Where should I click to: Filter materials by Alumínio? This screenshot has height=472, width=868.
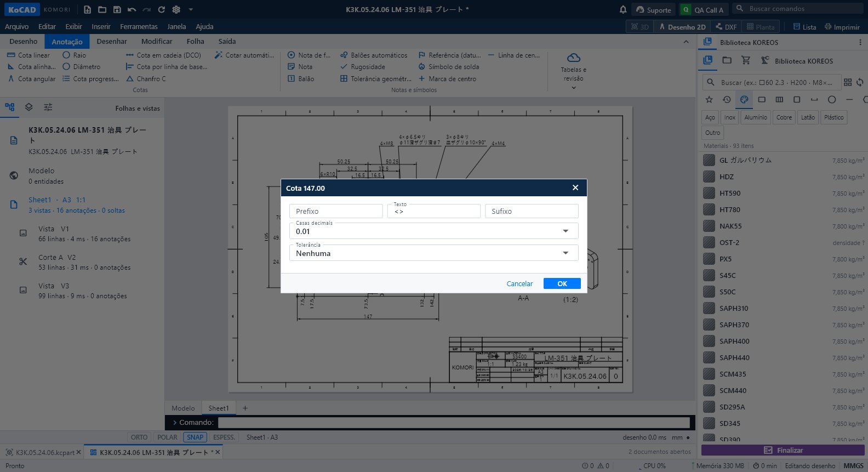point(756,117)
